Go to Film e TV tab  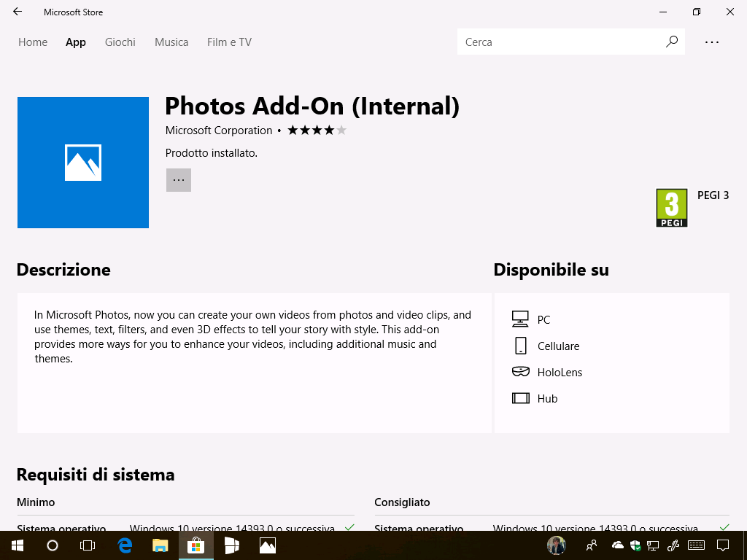pyautogui.click(x=229, y=42)
